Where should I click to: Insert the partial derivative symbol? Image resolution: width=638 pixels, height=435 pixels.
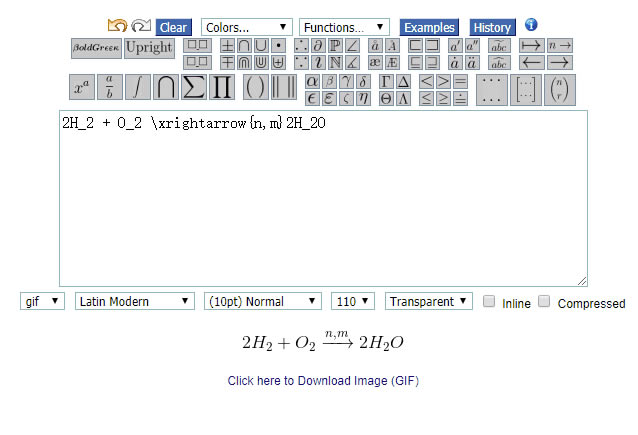[318, 46]
